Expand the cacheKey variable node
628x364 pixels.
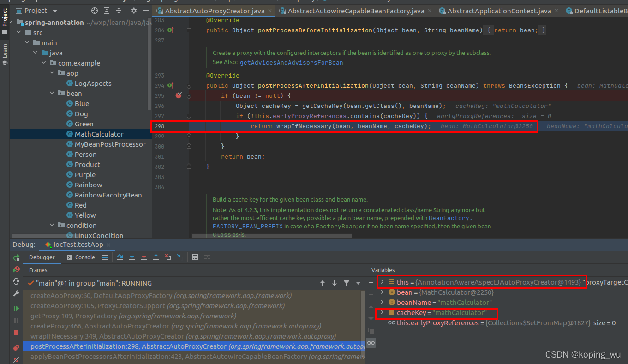coord(382,312)
